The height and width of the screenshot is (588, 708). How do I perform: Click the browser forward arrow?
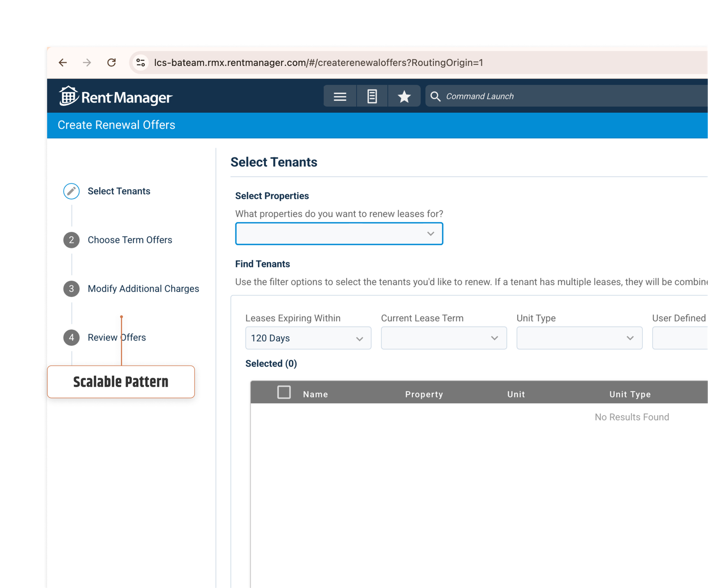click(87, 63)
